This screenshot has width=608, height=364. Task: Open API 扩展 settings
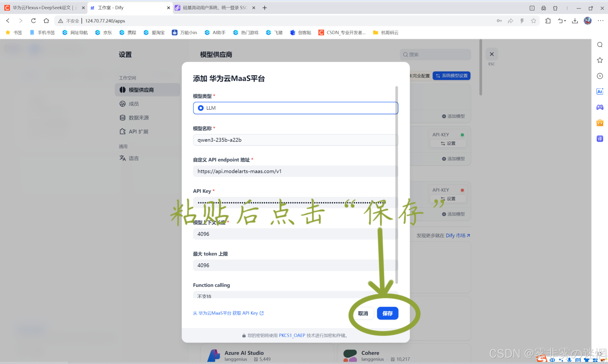[x=134, y=132]
